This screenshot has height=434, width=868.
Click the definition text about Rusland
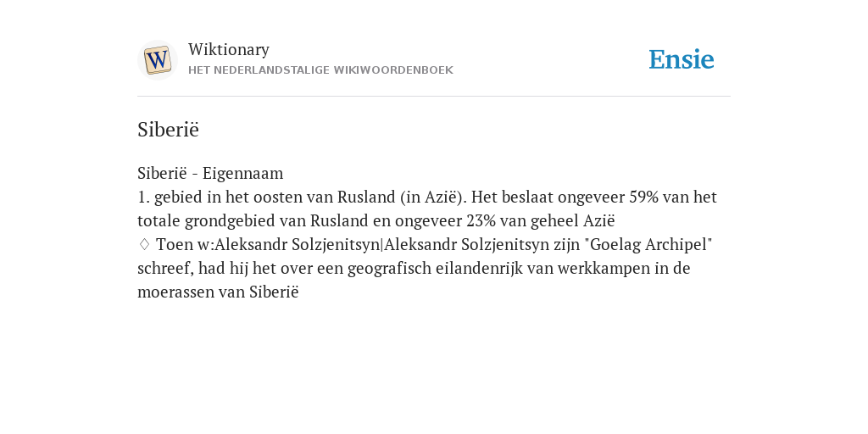pyautogui.click(x=427, y=209)
